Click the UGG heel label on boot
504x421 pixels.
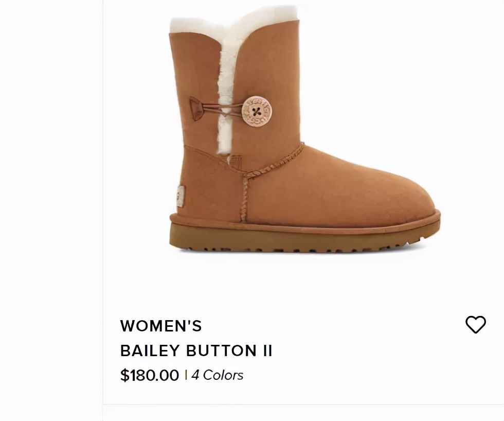click(x=180, y=195)
